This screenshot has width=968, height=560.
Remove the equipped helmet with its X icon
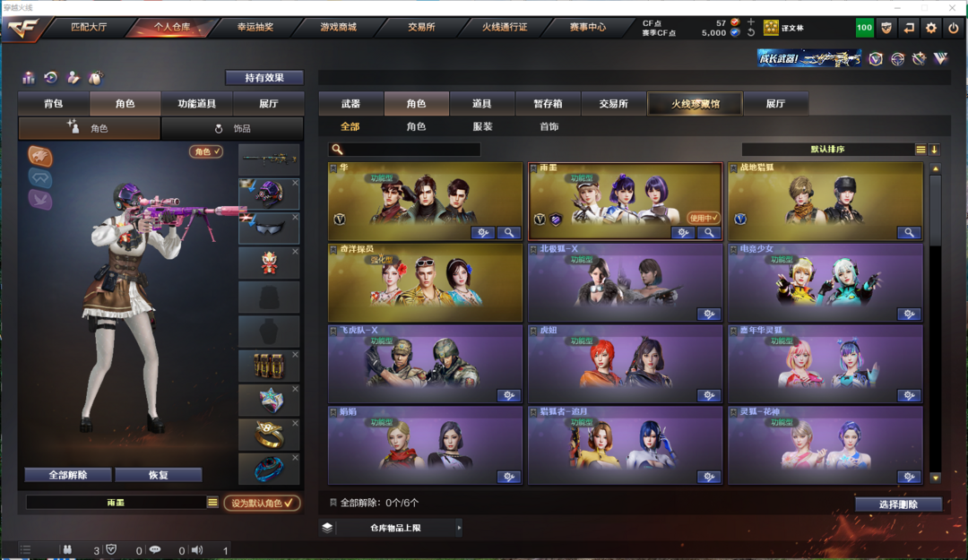coord(295,183)
